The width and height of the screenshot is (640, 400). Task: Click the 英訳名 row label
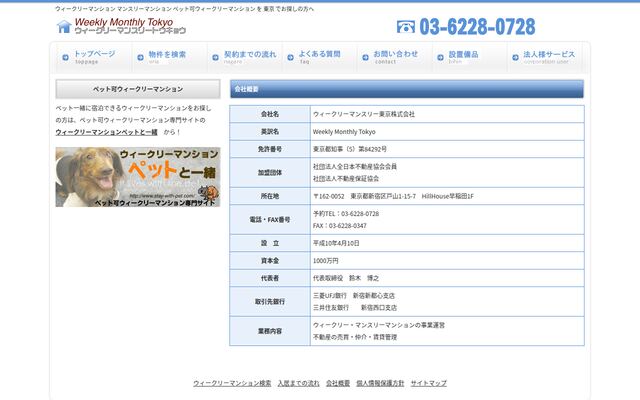[270, 132]
